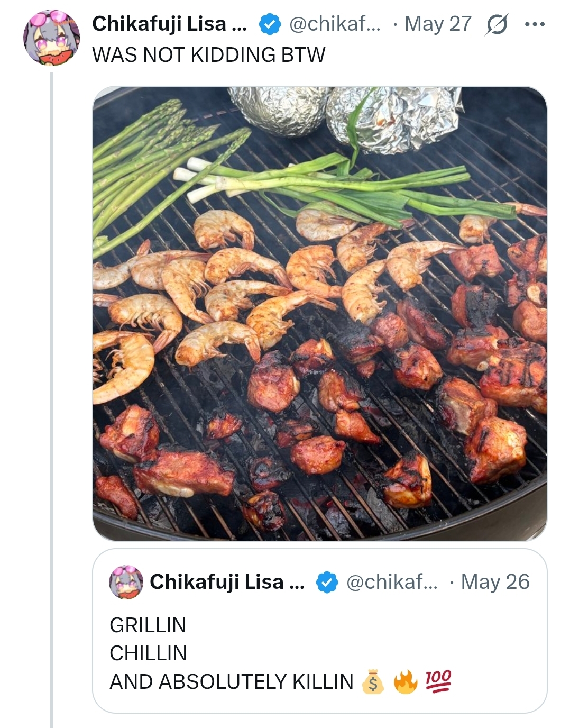Click the @chikaf... handle in quoted tweet

391,582
